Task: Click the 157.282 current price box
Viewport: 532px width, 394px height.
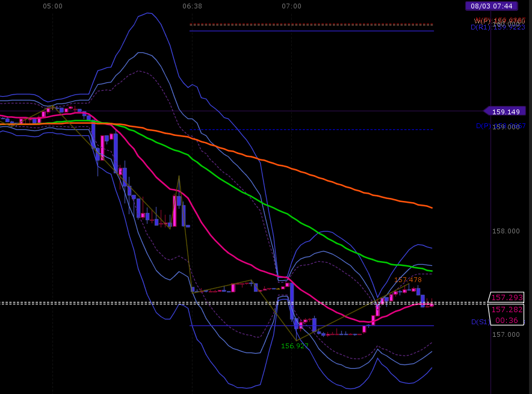Action: click(506, 309)
